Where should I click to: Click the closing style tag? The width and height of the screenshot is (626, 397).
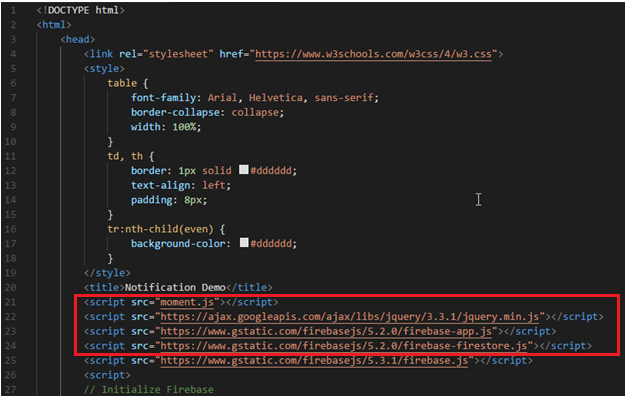click(107, 273)
